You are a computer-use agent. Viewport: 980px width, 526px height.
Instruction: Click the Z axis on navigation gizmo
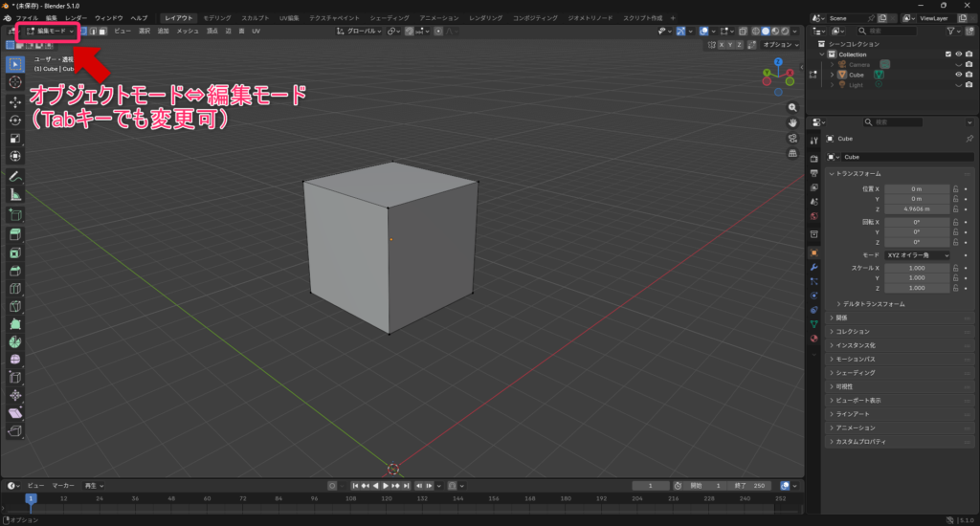tap(776, 63)
